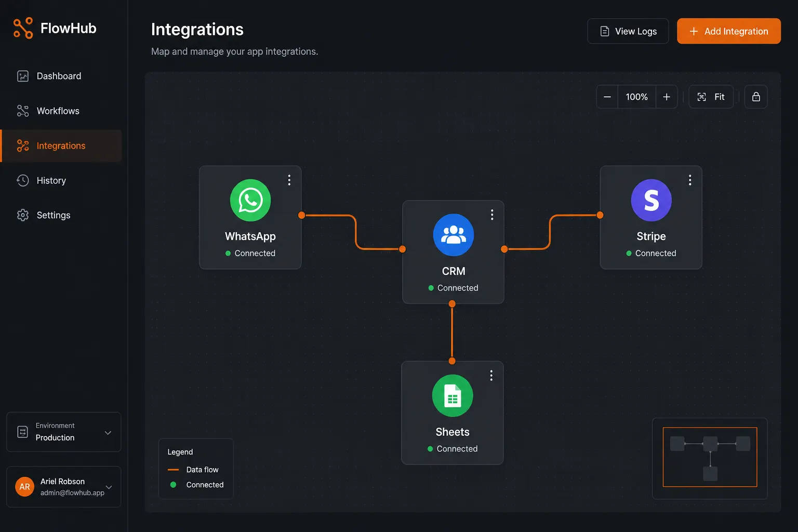798x532 pixels.
Task: Click the Stripe input connector dot
Action: point(600,215)
